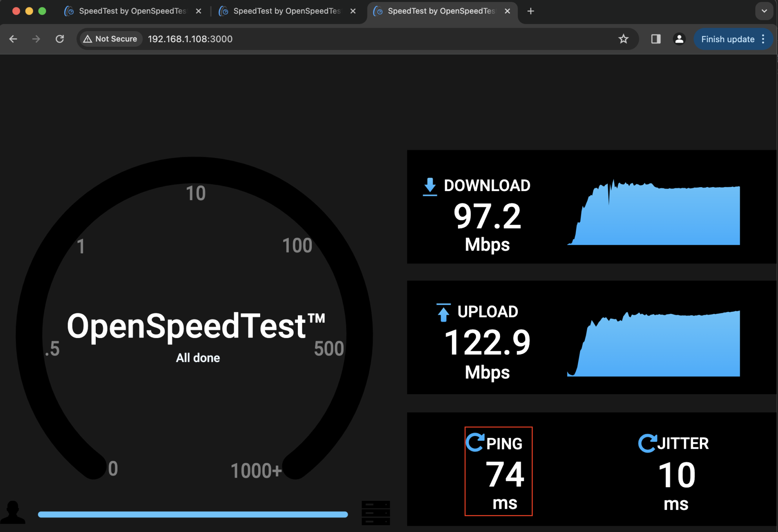The width and height of the screenshot is (778, 532).
Task: Click the server stack icon bottom-right
Action: pyautogui.click(x=376, y=513)
